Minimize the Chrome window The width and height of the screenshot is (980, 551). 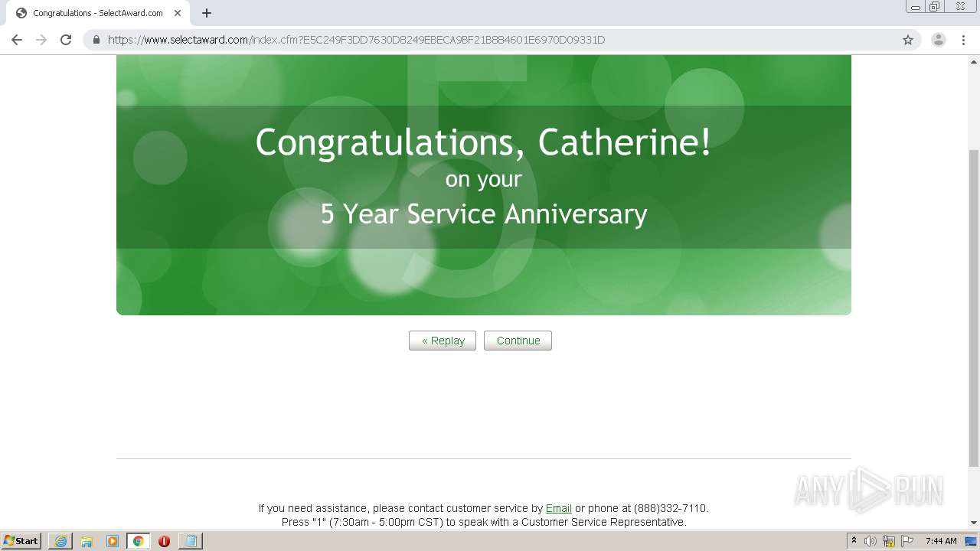point(916,7)
